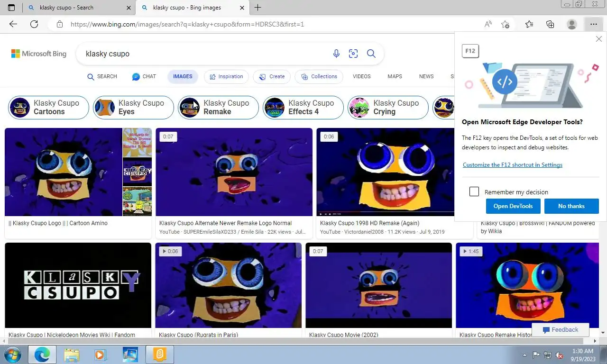The height and width of the screenshot is (364, 607).
Task: Go to VIDEOS tab
Action: tap(362, 76)
